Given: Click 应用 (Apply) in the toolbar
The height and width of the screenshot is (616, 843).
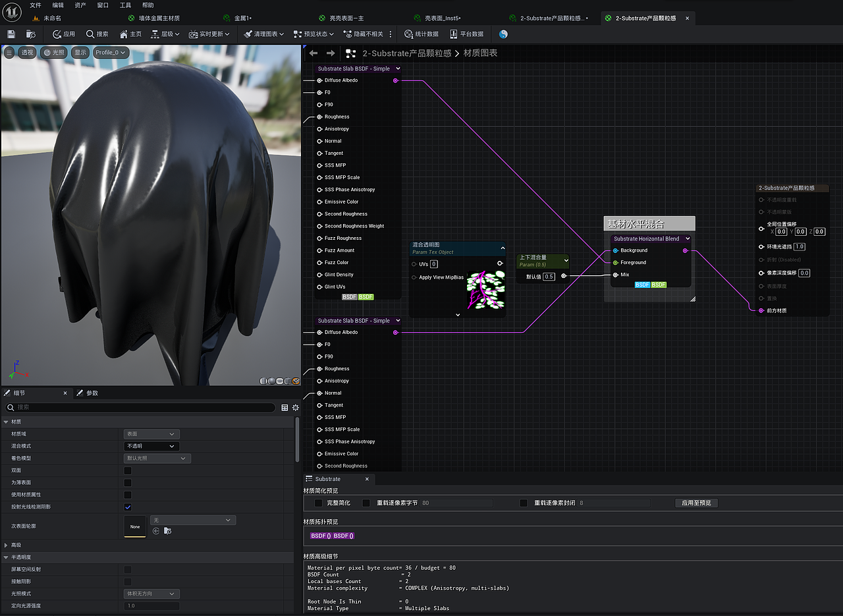Looking at the screenshot, I should click(x=63, y=34).
